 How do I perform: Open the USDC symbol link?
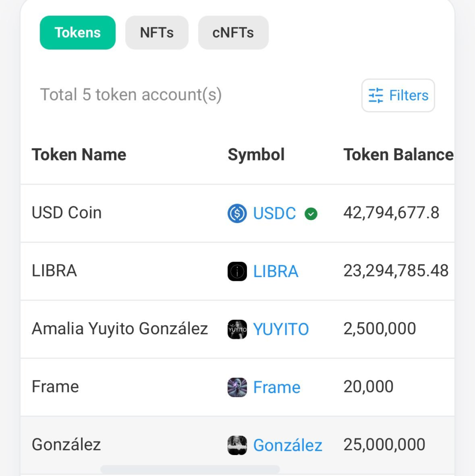tap(274, 213)
